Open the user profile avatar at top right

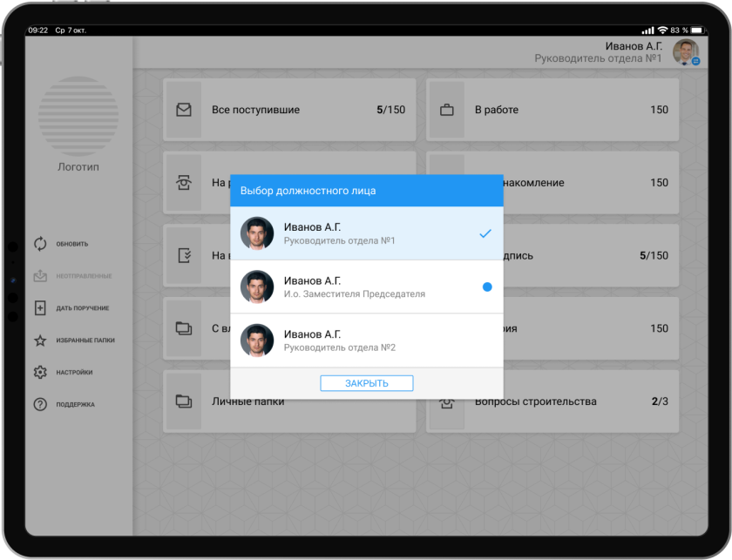tap(686, 52)
